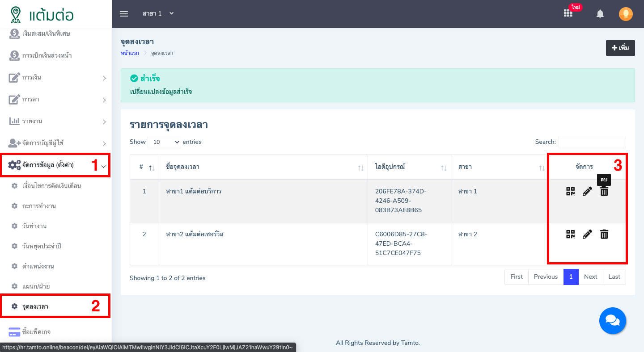The image size is (644, 352).
Task: Click trash icon in สาขา2 row
Action: (x=604, y=235)
